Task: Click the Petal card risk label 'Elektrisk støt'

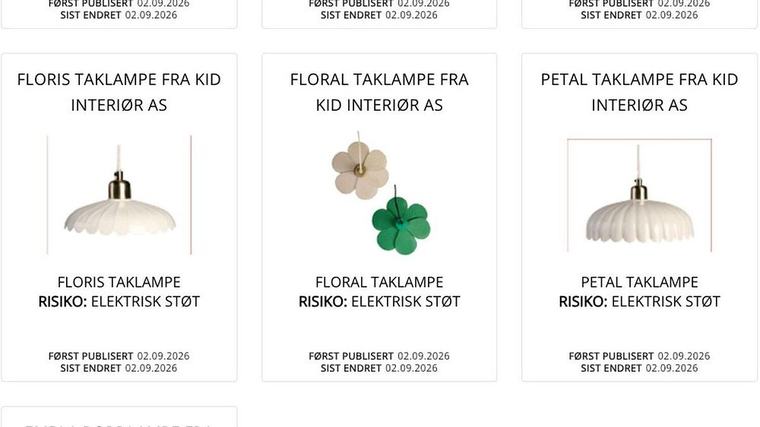Action: point(666,301)
